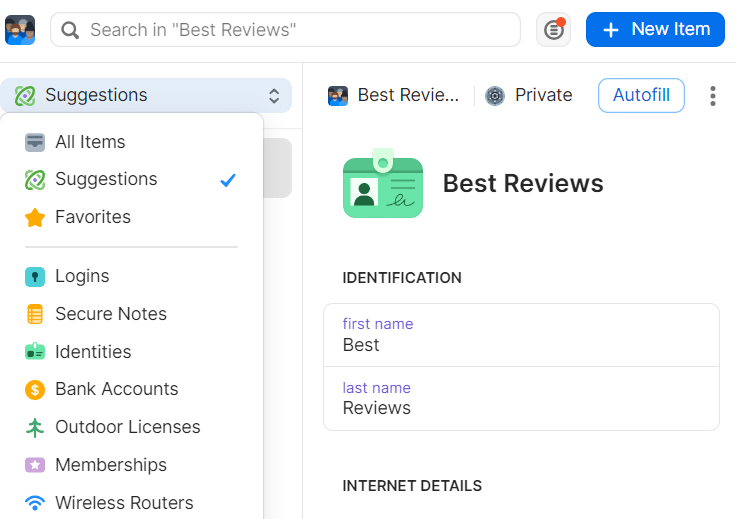The height and width of the screenshot is (519, 736).
Task: Click the first name field value Best
Action: 361,345
